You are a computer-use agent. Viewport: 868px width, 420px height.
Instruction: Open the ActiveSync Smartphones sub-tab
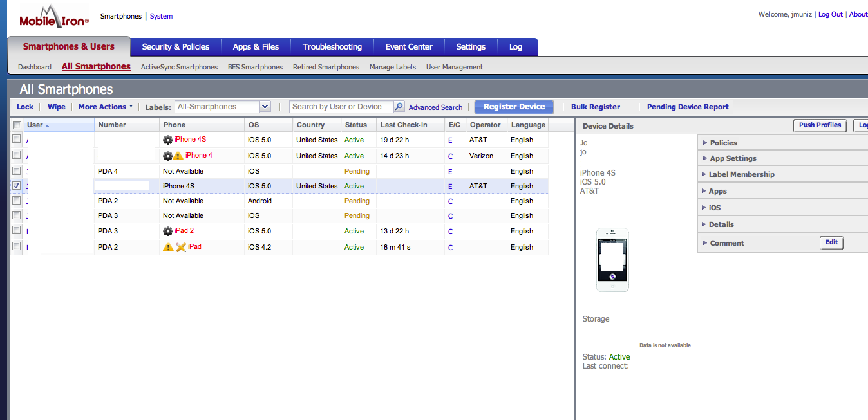pos(179,67)
